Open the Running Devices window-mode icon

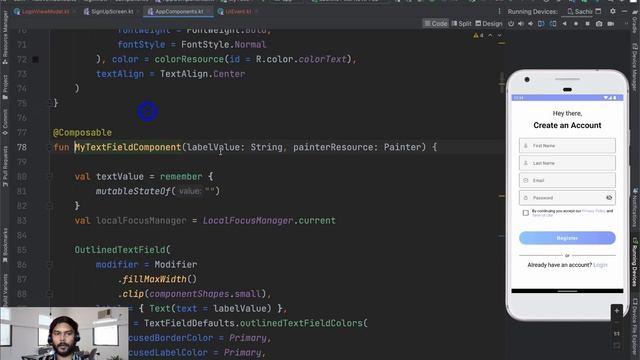point(598,11)
